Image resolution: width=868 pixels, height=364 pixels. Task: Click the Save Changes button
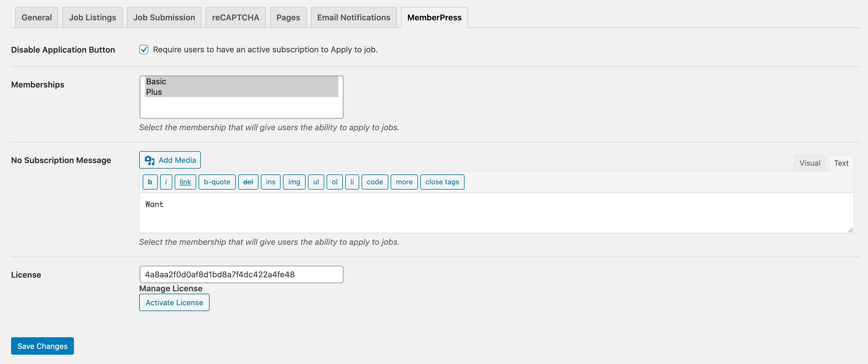42,346
